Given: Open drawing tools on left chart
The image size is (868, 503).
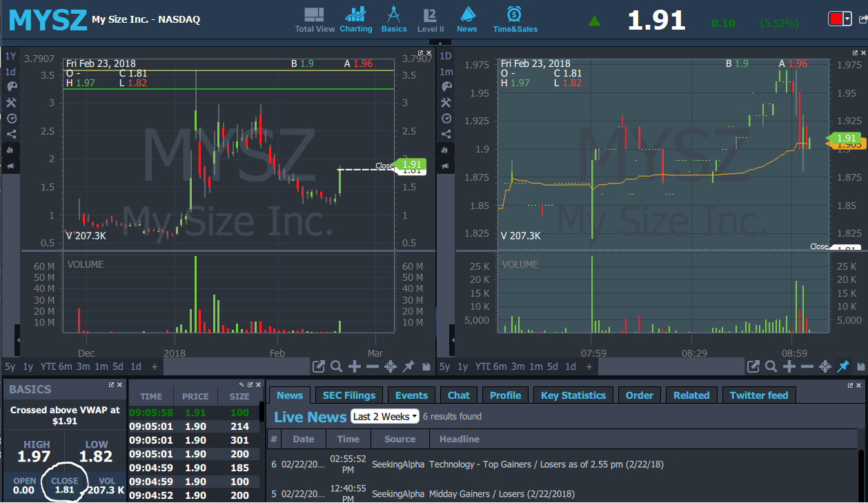Looking at the screenshot, I should point(11,103).
